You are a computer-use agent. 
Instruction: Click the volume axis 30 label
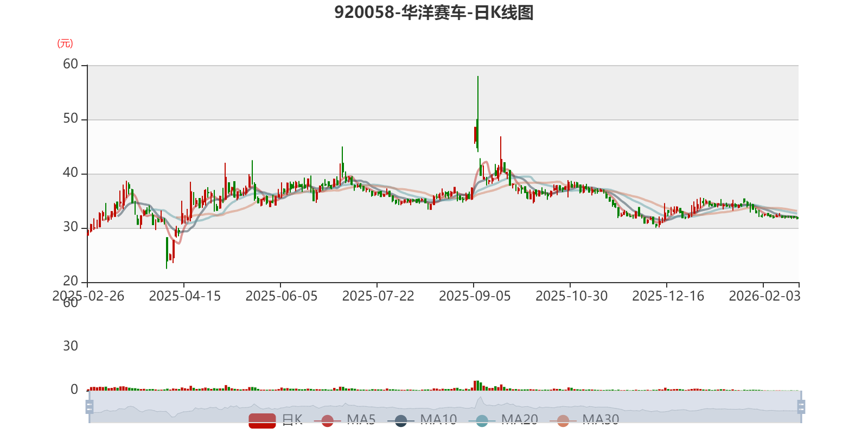71,346
